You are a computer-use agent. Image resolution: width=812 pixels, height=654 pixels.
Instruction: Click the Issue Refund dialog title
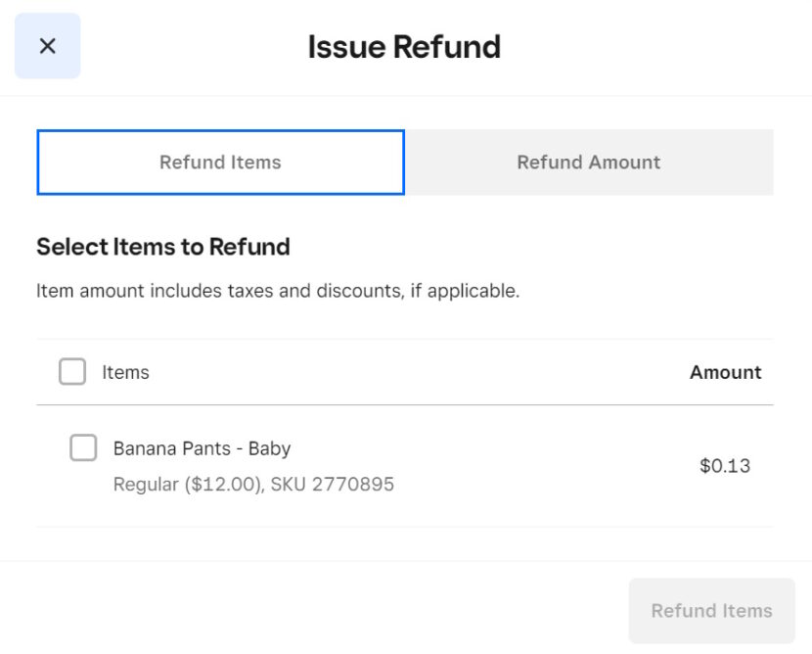405,46
